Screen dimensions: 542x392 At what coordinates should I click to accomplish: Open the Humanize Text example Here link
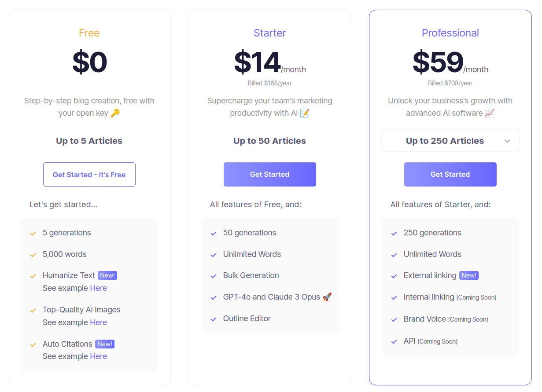tap(98, 288)
